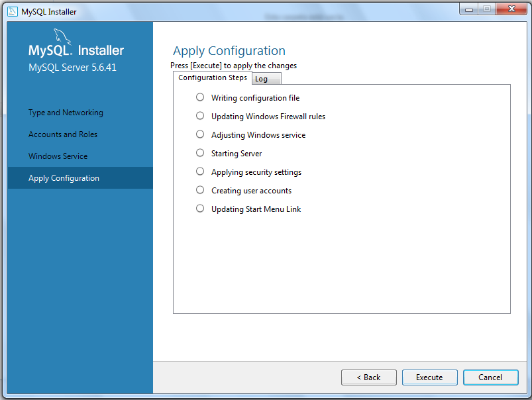532x400 pixels.
Task: Select the Creating user accounts indicator
Action: pos(200,190)
